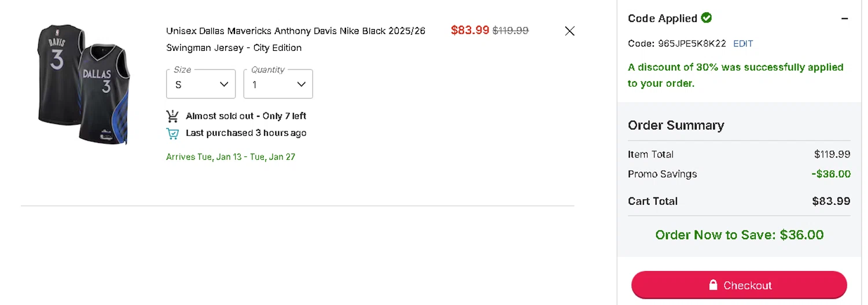Click the crossed-out $119.99 original price
This screenshot has height=305, width=868.
[510, 31]
